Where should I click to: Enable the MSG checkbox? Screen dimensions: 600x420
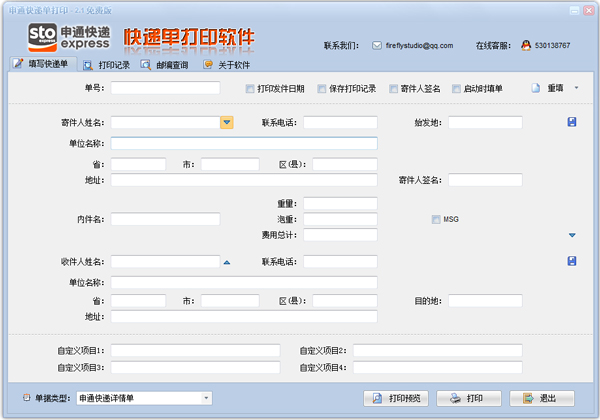click(x=436, y=219)
